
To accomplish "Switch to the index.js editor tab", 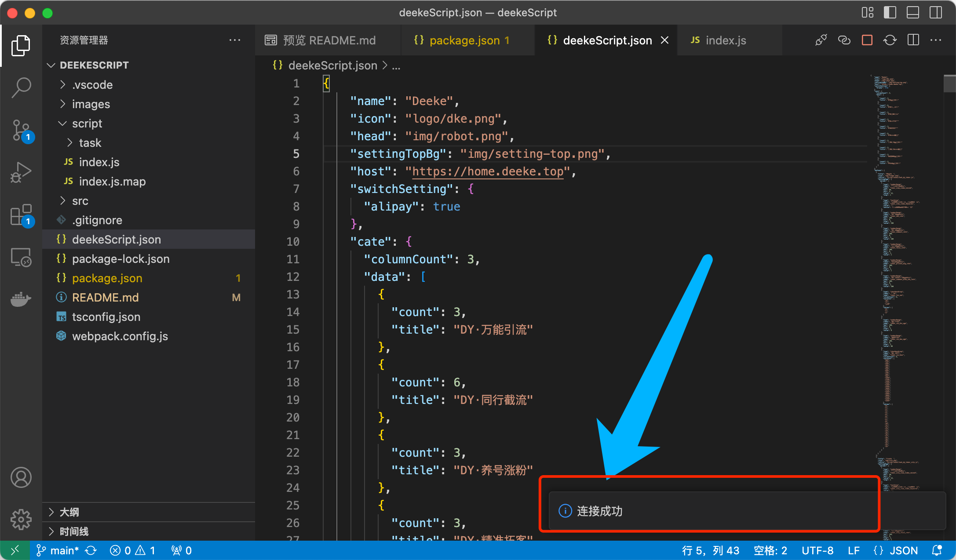I will point(725,40).
